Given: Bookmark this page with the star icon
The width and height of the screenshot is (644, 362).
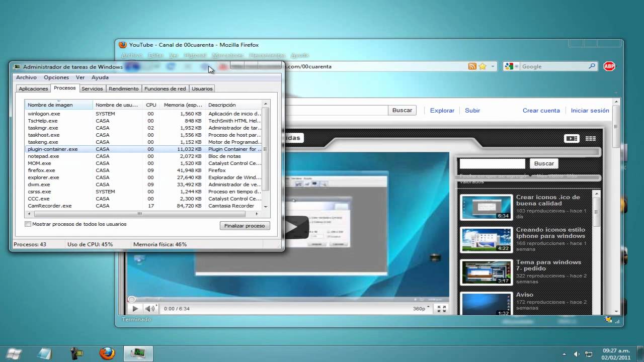Looking at the screenshot, I should tap(482, 66).
